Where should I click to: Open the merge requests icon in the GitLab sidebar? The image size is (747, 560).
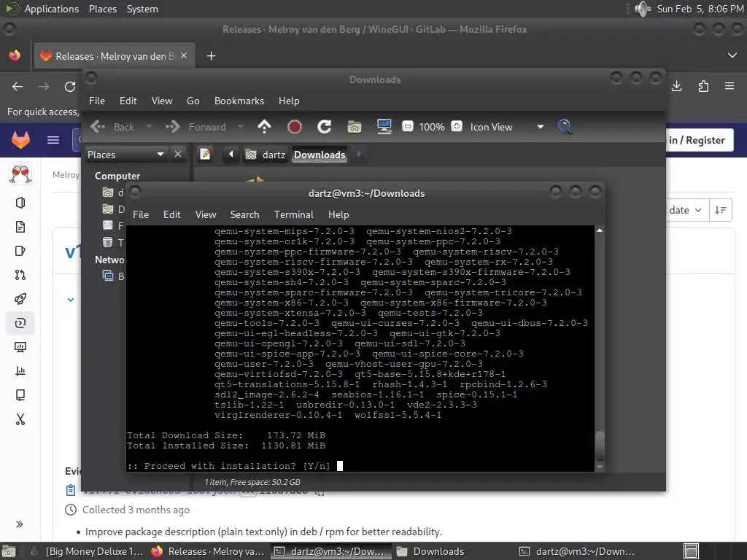[20, 275]
